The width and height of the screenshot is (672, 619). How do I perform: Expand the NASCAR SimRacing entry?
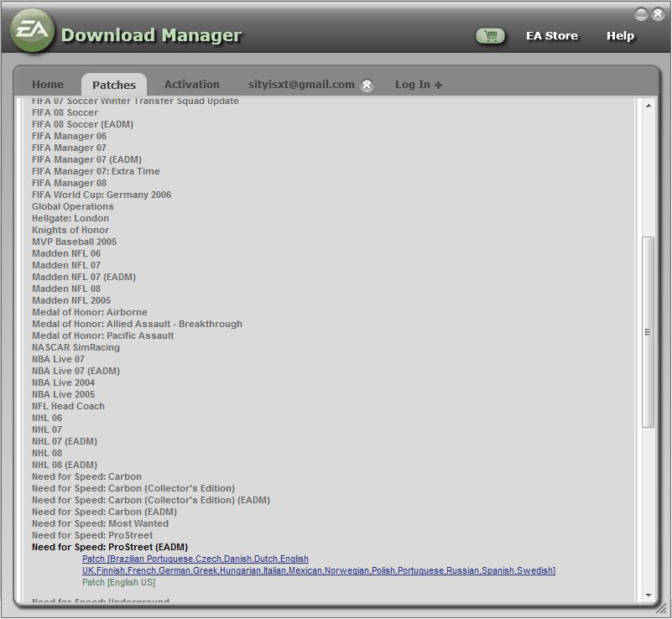tap(76, 347)
